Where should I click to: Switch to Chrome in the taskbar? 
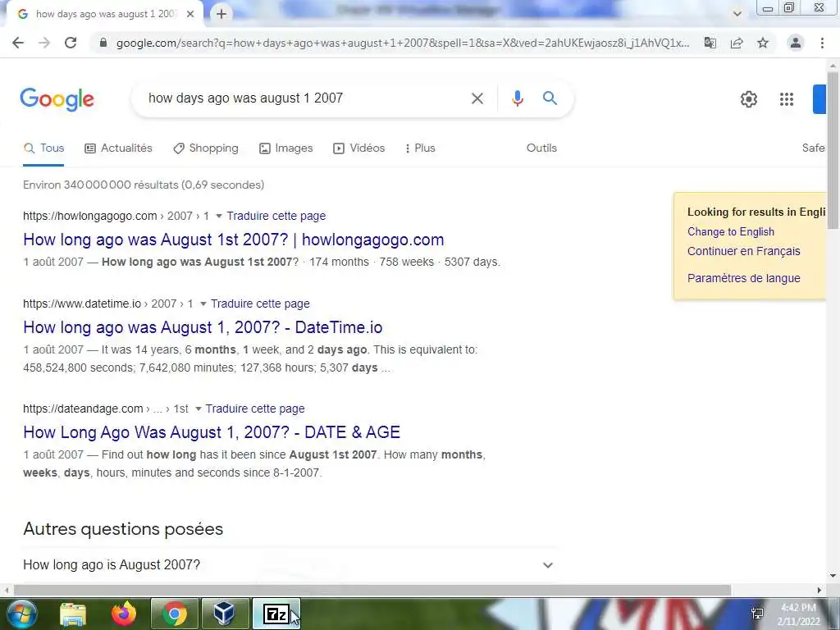[174, 614]
